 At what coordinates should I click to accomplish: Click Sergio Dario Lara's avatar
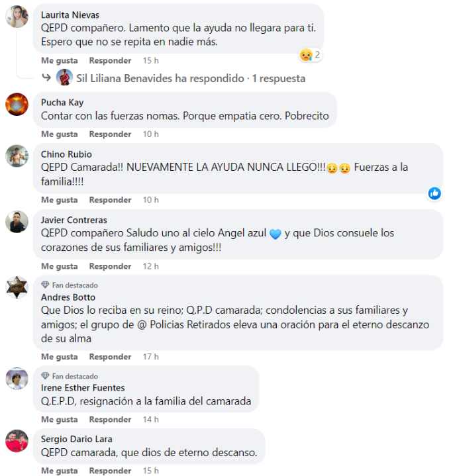point(17,441)
